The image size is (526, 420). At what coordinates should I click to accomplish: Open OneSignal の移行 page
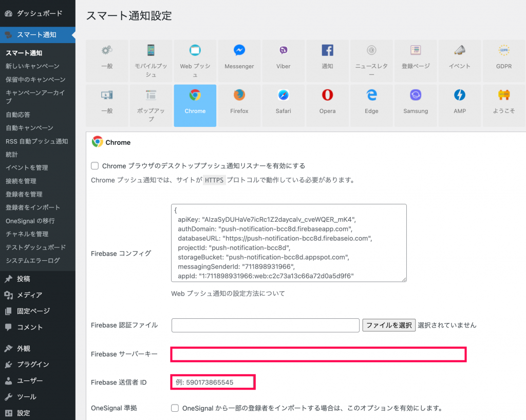click(30, 221)
